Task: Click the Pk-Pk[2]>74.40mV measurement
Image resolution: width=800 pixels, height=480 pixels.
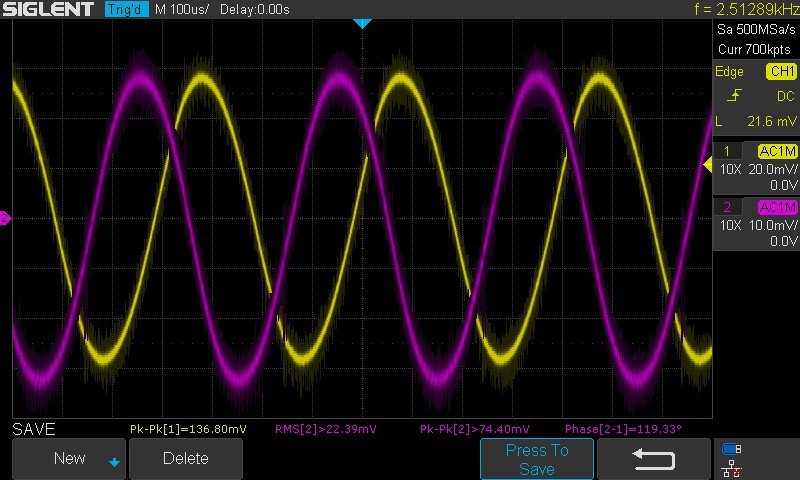Action: coord(474,429)
